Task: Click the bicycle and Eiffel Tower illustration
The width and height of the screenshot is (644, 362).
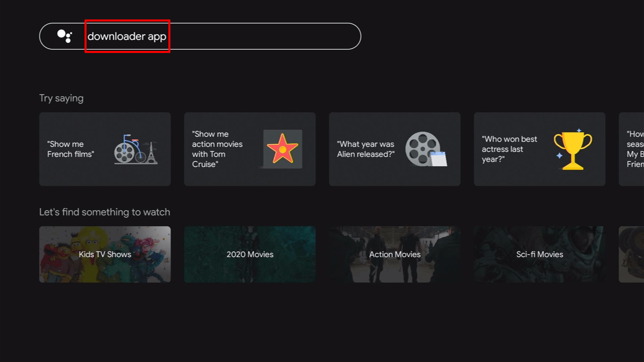Action: [x=136, y=149]
